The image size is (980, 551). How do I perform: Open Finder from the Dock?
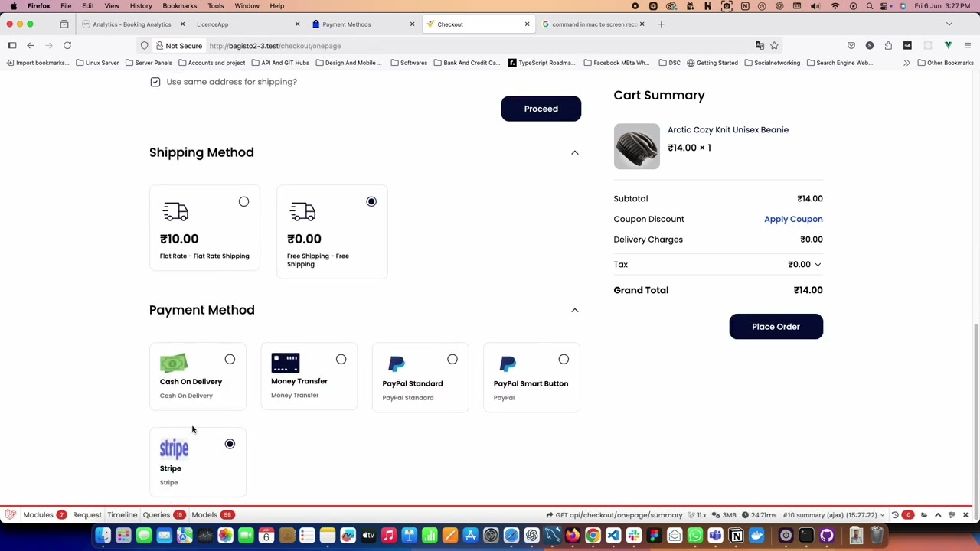(x=103, y=536)
